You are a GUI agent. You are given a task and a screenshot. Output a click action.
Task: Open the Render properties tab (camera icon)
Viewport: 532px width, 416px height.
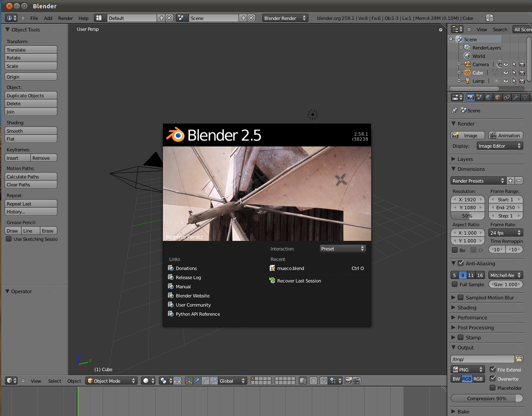coord(470,97)
